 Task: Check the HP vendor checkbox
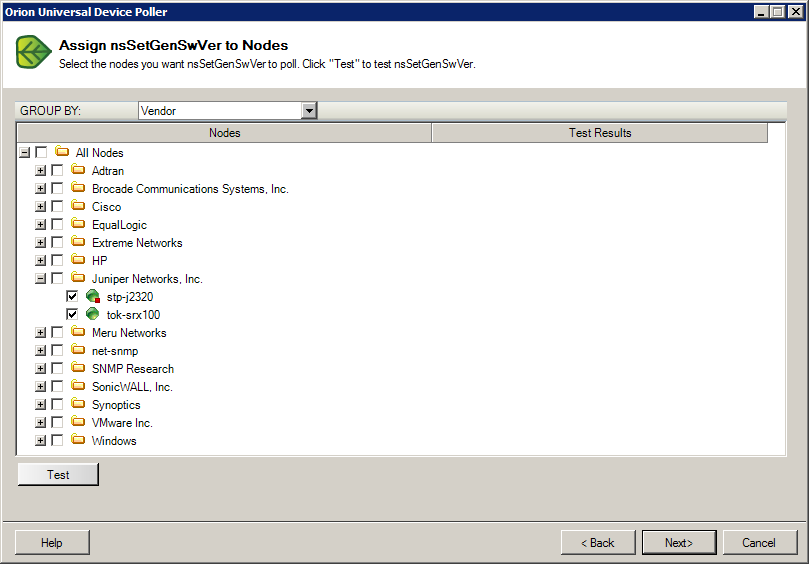pos(57,261)
